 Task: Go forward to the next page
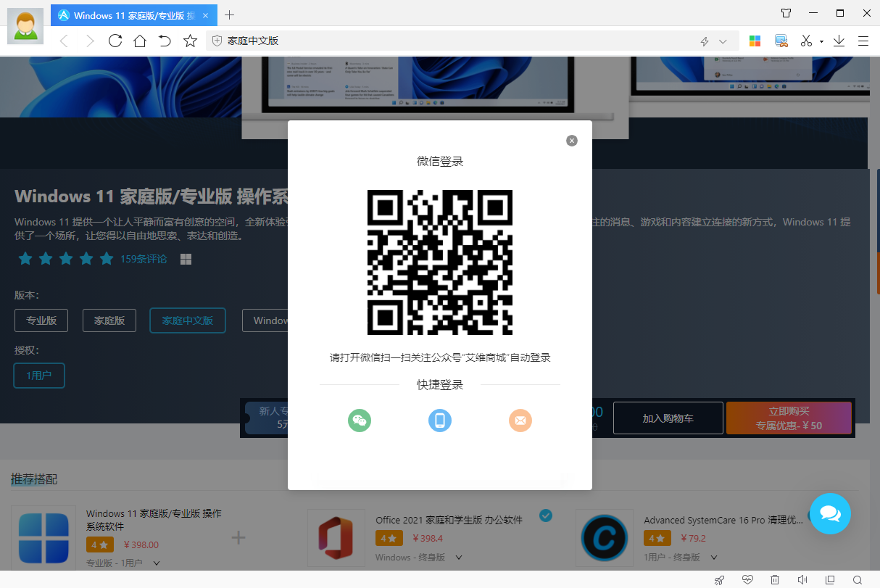(89, 41)
